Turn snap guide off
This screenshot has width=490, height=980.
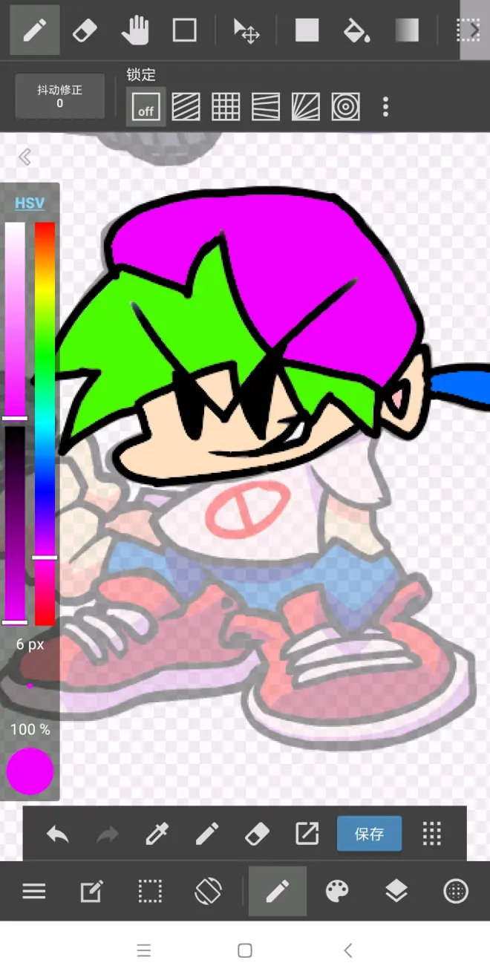tap(146, 108)
